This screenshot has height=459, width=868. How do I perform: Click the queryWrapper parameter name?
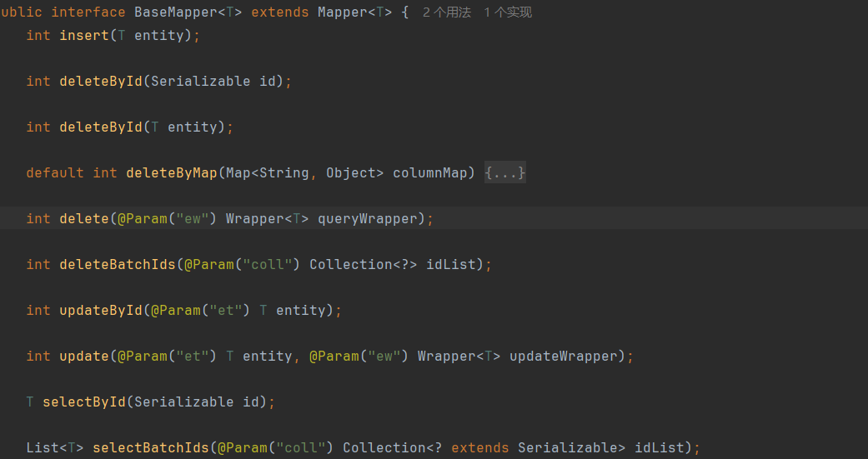point(368,219)
